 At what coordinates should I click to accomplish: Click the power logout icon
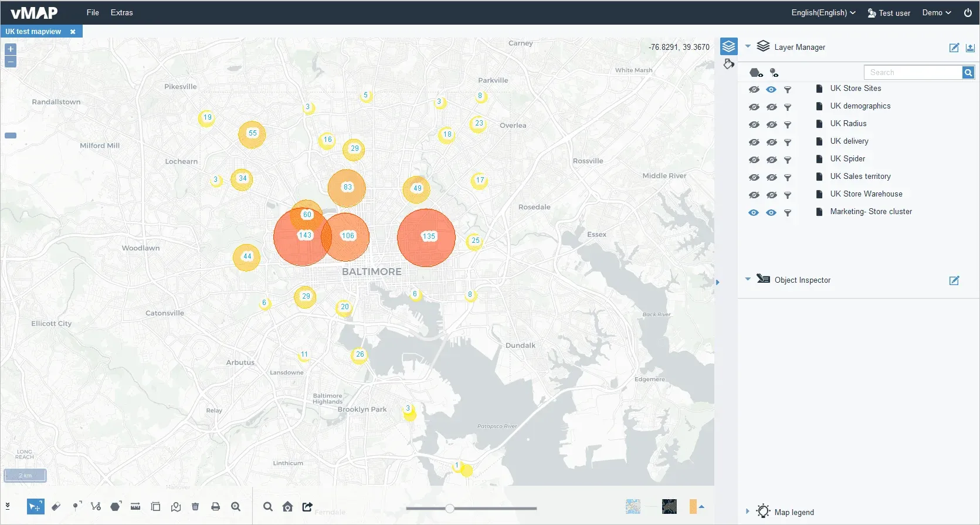[x=968, y=12]
